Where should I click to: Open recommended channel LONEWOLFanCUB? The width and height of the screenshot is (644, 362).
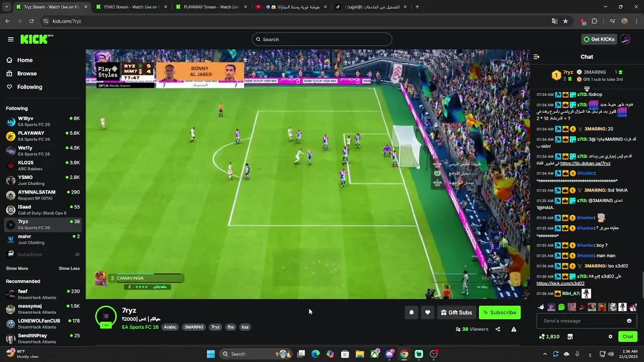[43, 323]
